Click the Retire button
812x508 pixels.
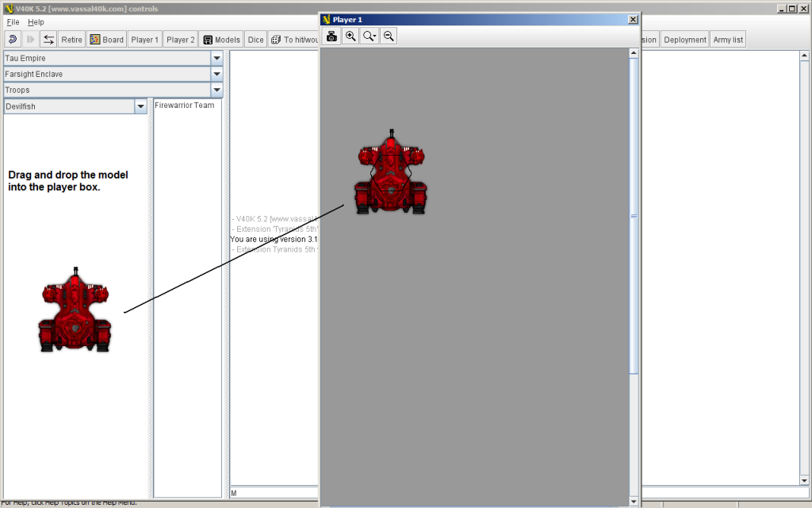pyautogui.click(x=71, y=40)
